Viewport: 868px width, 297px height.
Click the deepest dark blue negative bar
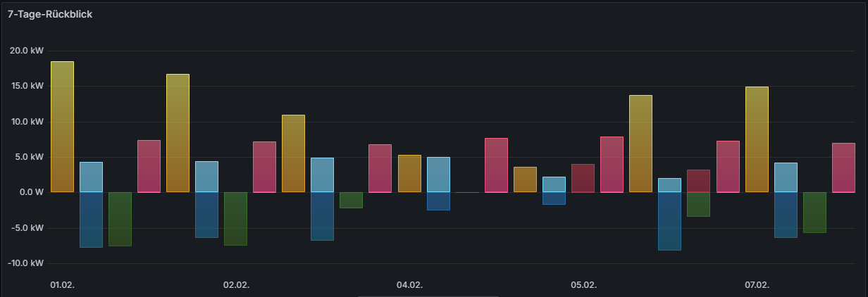[x=669, y=221]
